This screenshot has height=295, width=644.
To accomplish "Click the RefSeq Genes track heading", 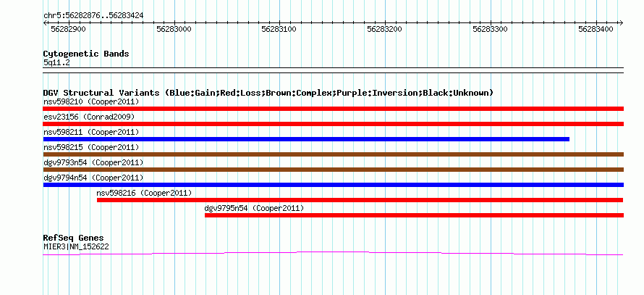I will [73, 238].
